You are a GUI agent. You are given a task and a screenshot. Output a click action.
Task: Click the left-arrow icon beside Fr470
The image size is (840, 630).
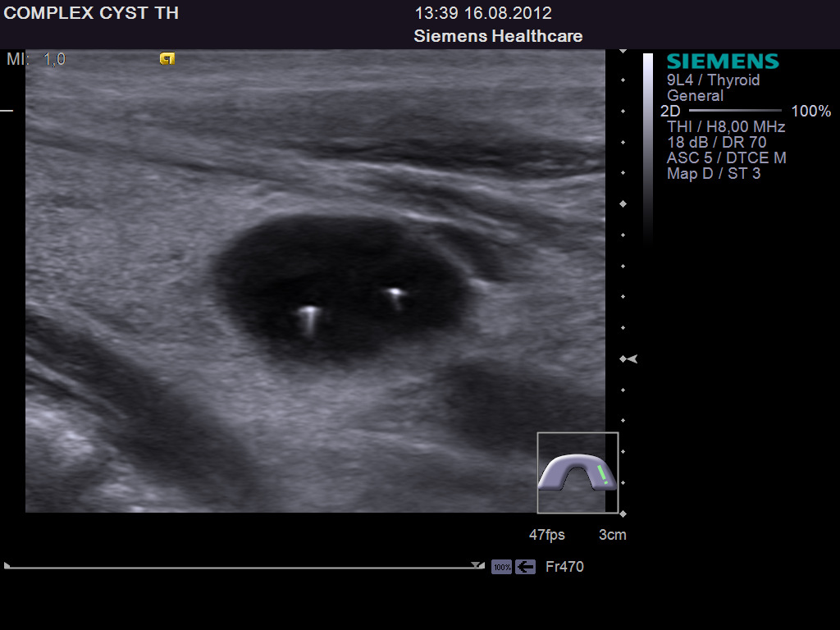point(526,567)
